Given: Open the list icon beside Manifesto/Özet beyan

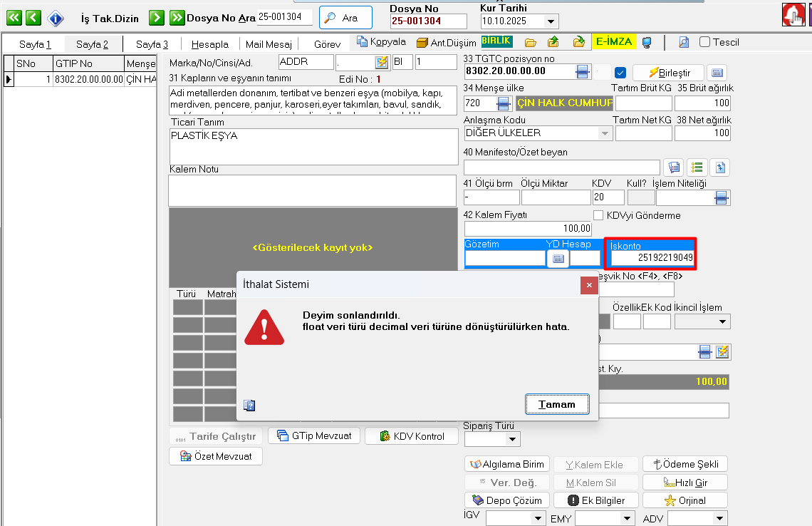Looking at the screenshot, I should pos(697,167).
